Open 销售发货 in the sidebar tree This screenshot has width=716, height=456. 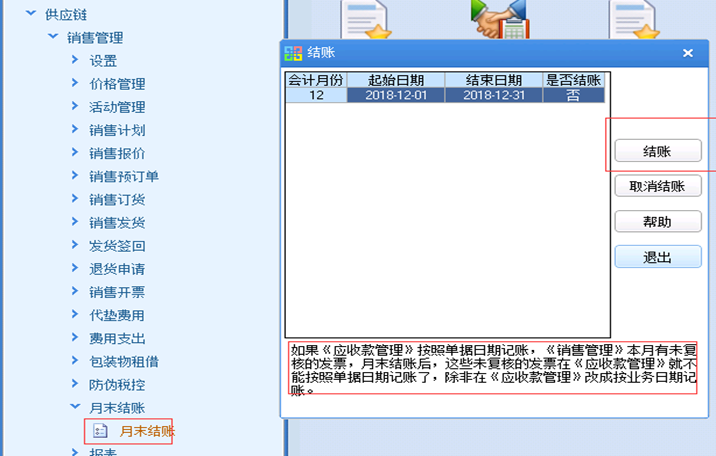117,222
